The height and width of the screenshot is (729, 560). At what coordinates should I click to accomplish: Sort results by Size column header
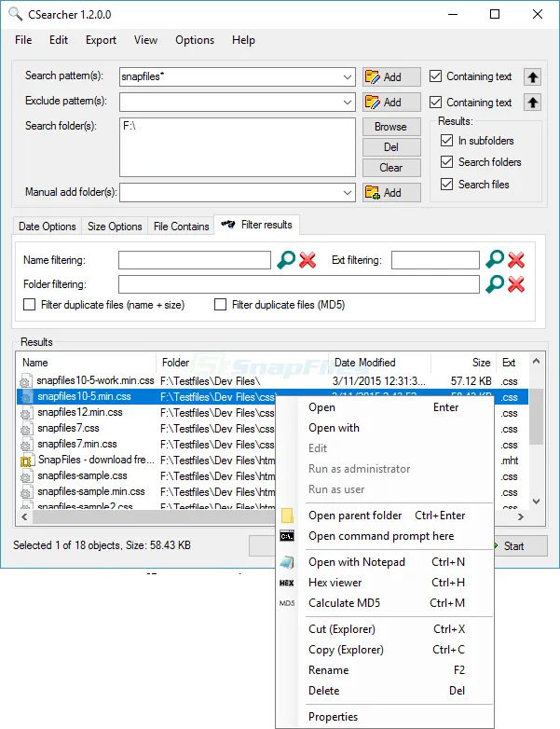click(x=463, y=363)
